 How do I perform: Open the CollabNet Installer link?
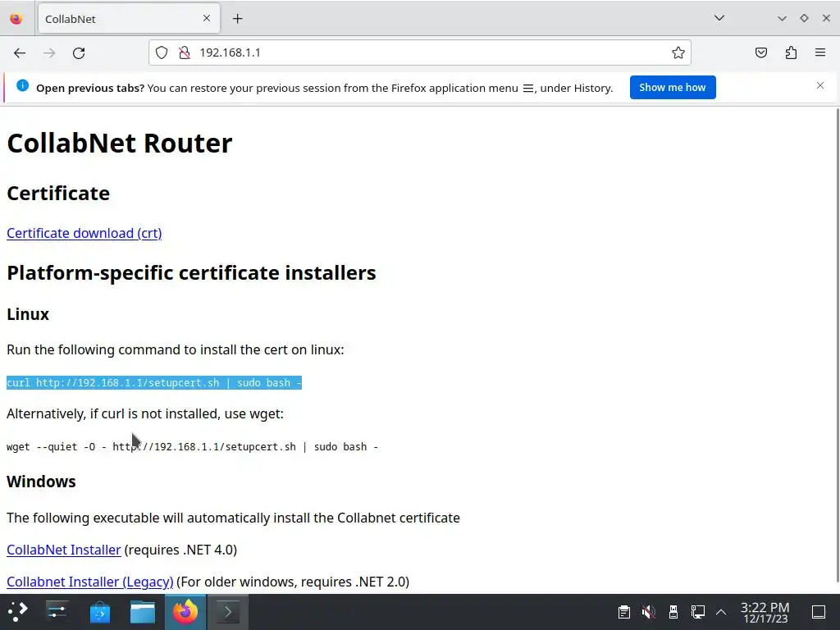pyautogui.click(x=64, y=550)
